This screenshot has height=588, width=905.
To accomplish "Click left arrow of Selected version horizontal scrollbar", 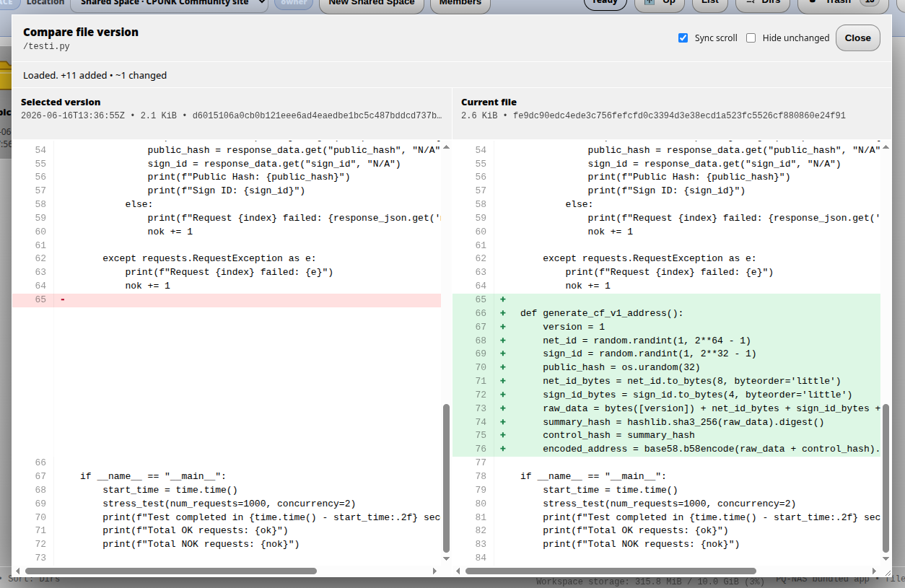I will (x=17, y=571).
